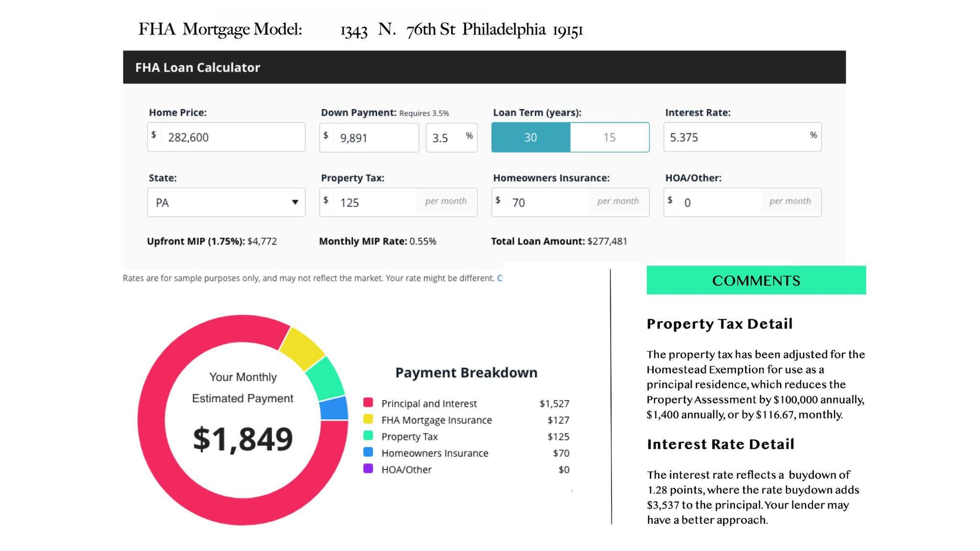This screenshot has width=980, height=551.
Task: Click the Home Price input field
Action: pos(226,137)
